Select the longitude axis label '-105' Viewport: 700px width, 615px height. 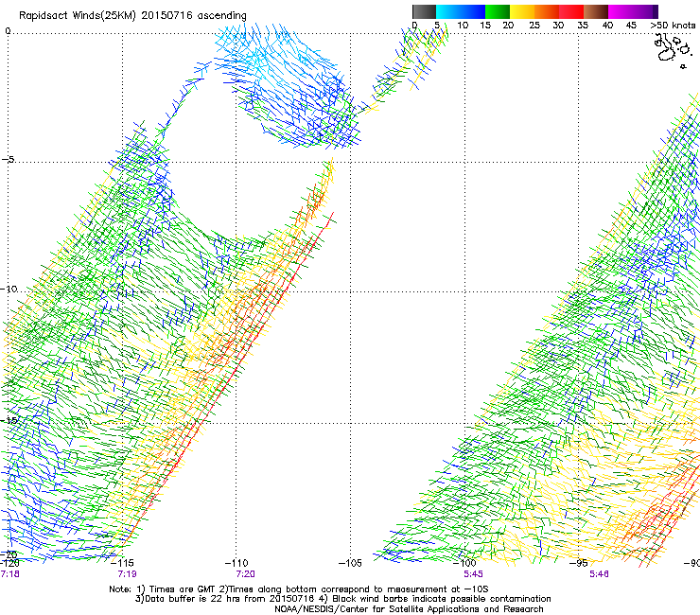(350, 563)
